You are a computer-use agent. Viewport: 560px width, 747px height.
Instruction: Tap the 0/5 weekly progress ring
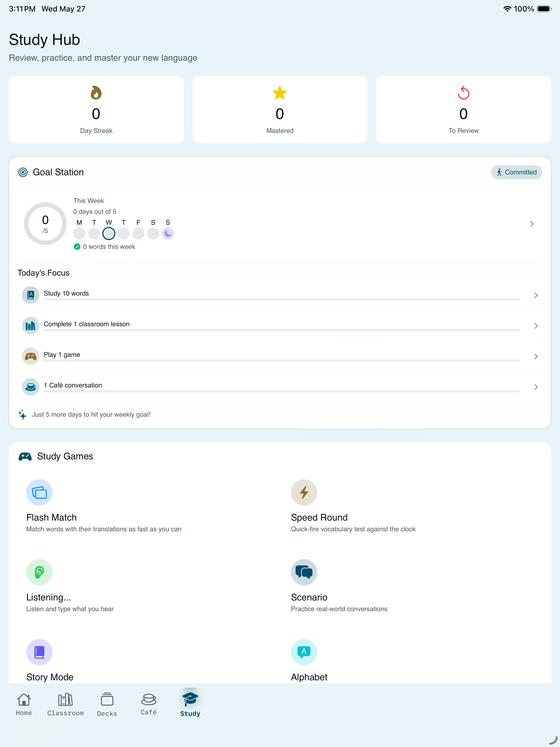tap(45, 224)
